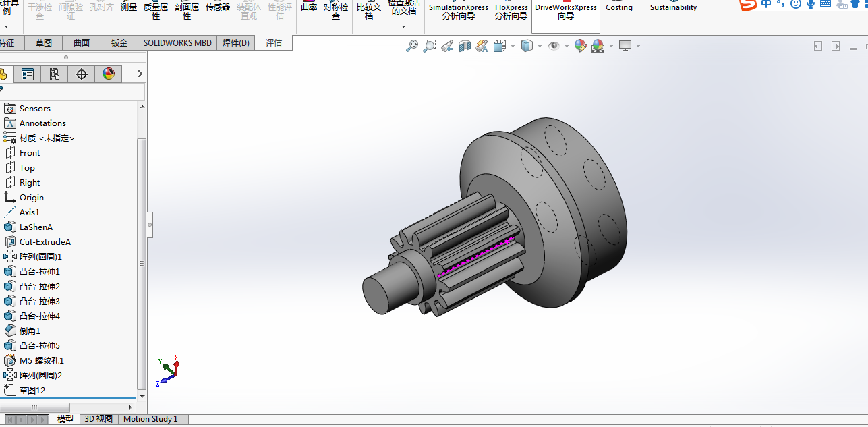Click the 测量 measure tool
This screenshot has height=427, width=868.
click(x=129, y=7)
